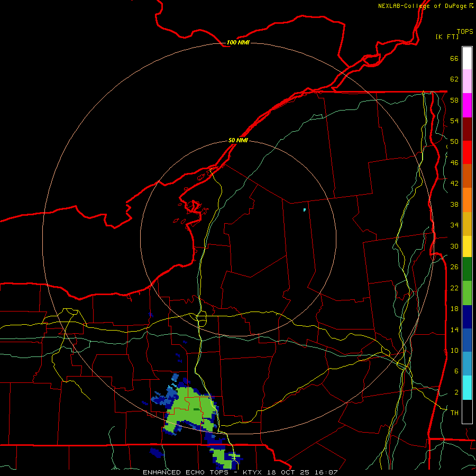Click the 62 legend value
The image size is (476, 476).
tap(454, 79)
